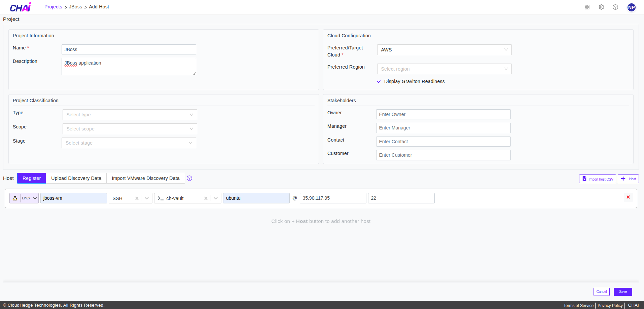Screen dimensions: 644x309
Task: Switch to Import VMware Discovery Data tab
Action: tap(146, 178)
